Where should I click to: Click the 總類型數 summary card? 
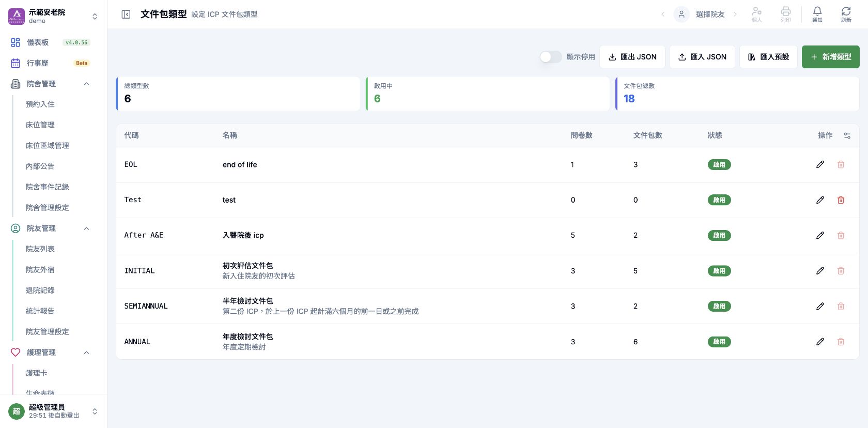pyautogui.click(x=238, y=94)
